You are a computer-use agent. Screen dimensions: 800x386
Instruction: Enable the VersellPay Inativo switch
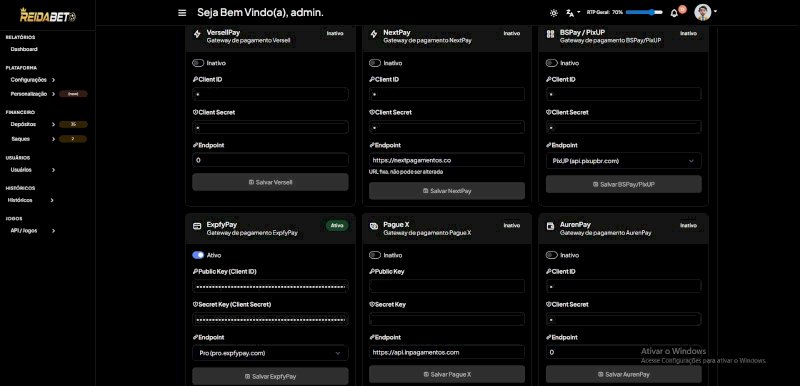[198, 63]
